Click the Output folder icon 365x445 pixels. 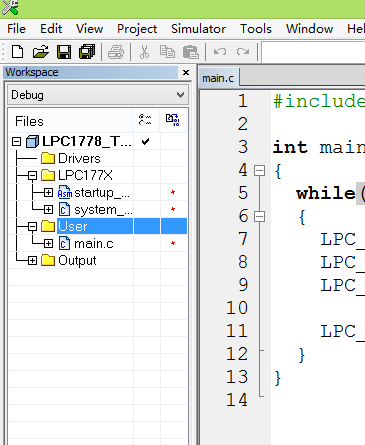pos(48,260)
